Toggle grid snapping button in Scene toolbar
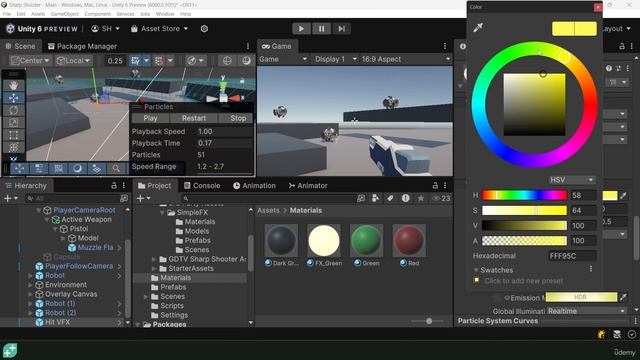This screenshot has height=360, width=640. (159, 60)
